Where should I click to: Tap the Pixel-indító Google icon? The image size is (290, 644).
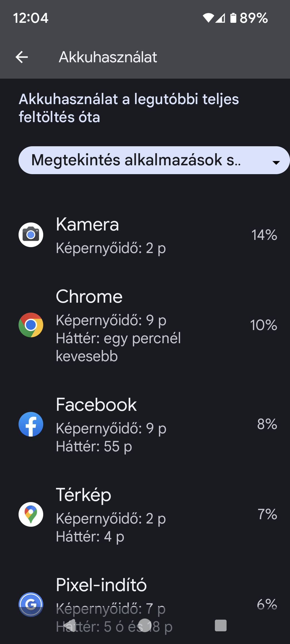pos(31,604)
